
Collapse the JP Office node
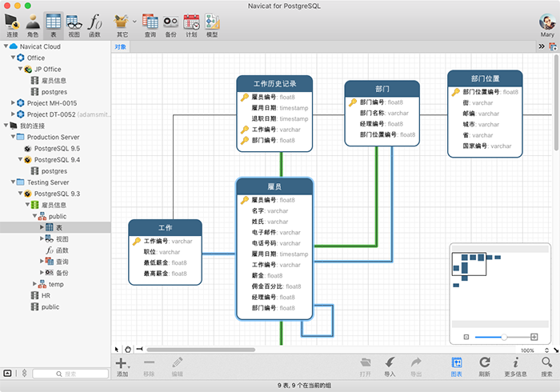point(20,69)
